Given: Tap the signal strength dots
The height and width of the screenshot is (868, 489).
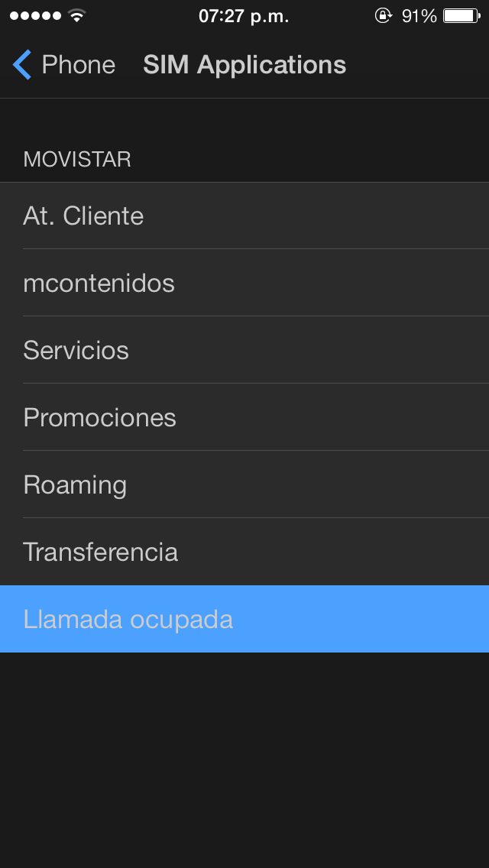Looking at the screenshot, I should point(34,16).
